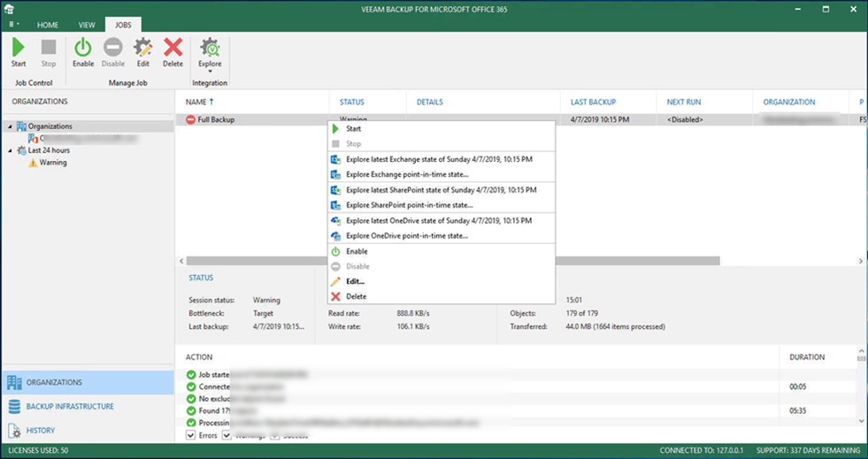Sort by the NAME column header arrow
Viewport: 868px width, 459px height.
click(211, 102)
